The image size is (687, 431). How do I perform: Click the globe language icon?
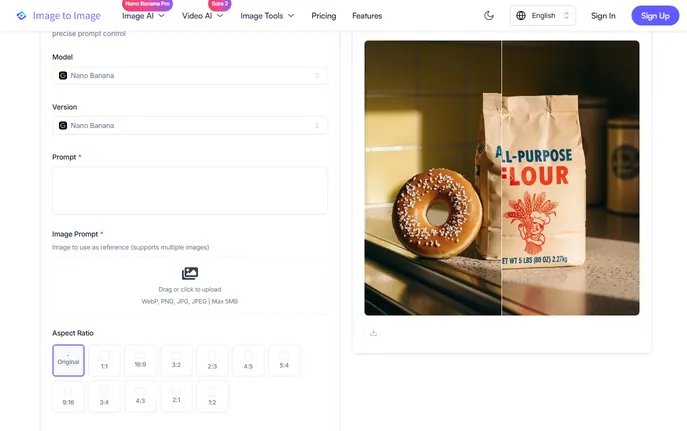pos(523,16)
